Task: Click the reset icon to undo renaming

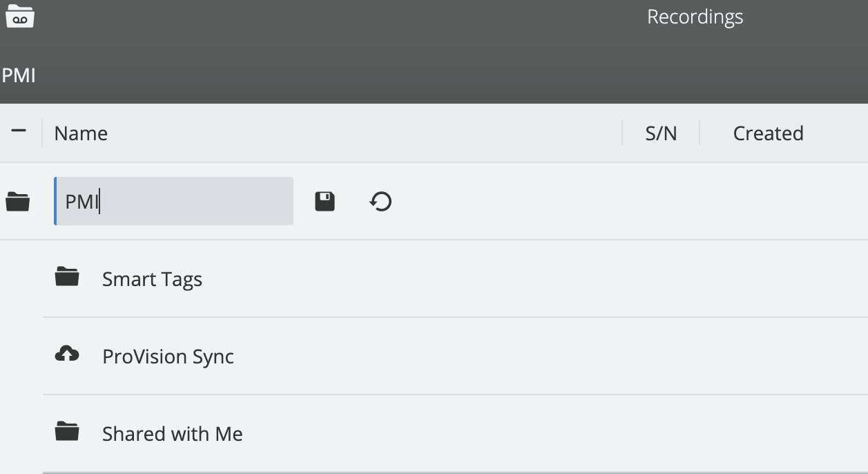Action: [379, 201]
